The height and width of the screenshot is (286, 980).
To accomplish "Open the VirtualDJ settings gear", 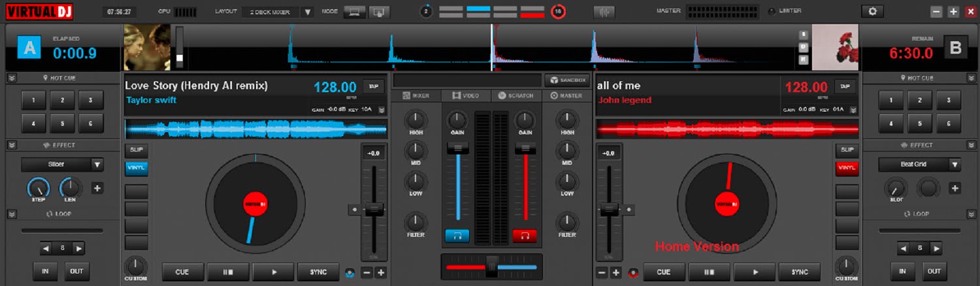I will pyautogui.click(x=872, y=12).
